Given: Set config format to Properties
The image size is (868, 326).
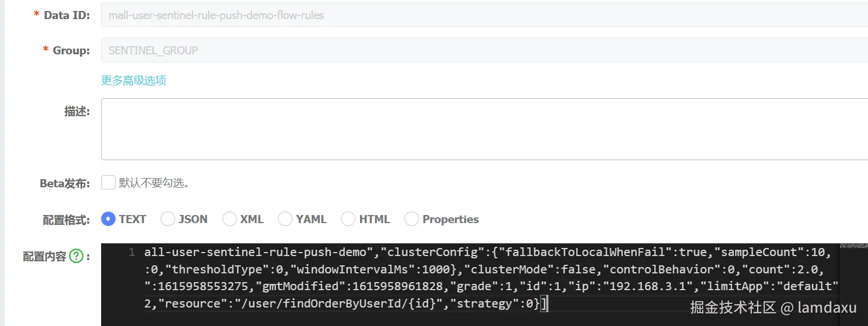Looking at the screenshot, I should click(411, 219).
